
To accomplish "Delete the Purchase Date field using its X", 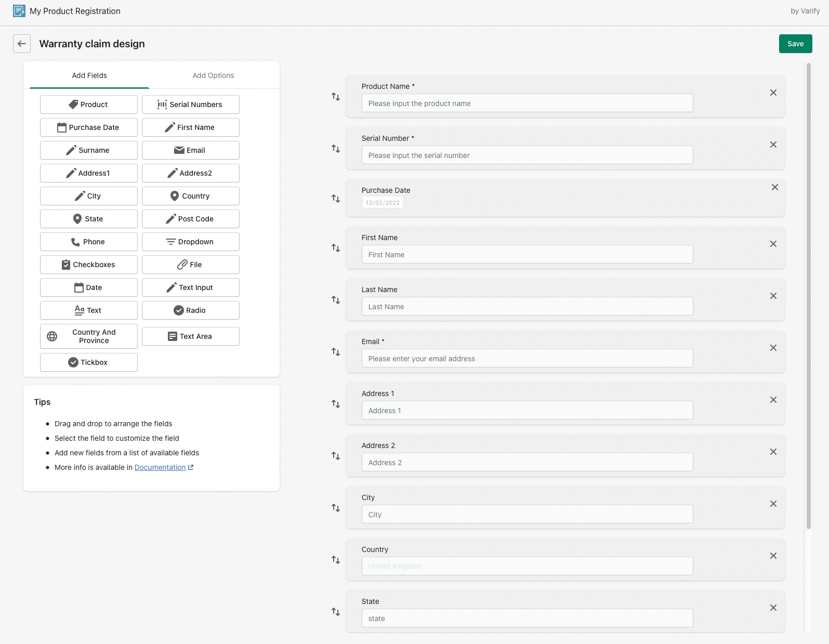I will 774,187.
